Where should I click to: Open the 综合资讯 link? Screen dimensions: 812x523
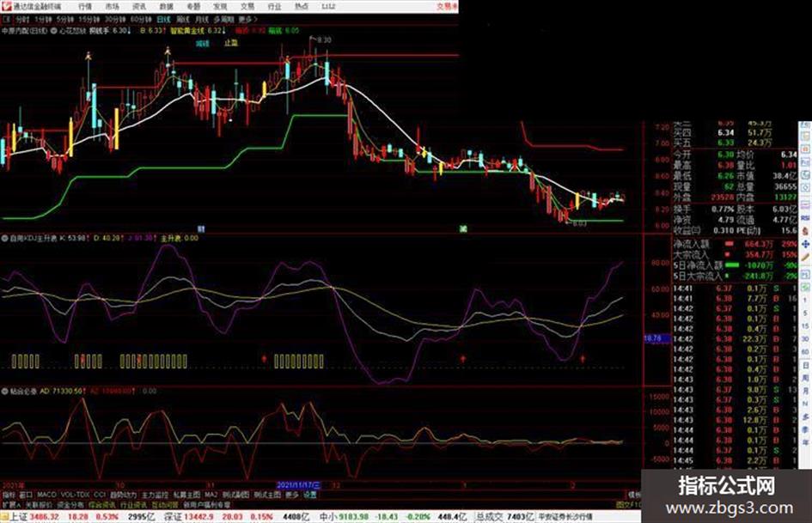click(101, 505)
